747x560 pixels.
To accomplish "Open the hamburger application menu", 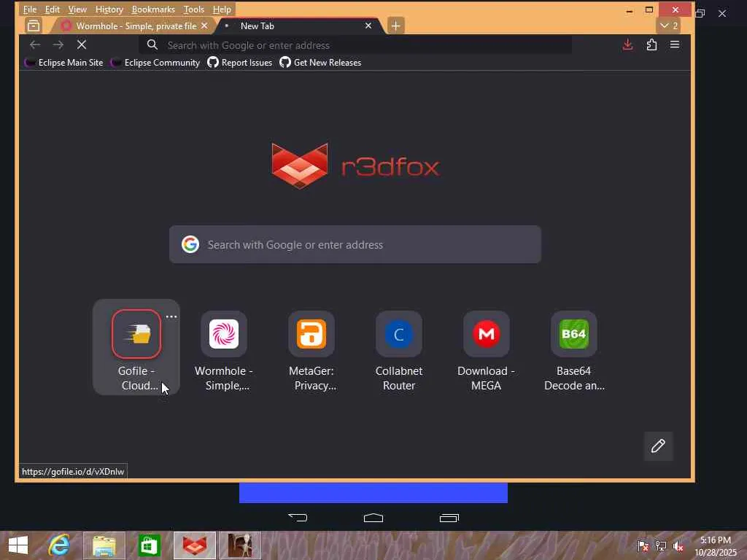I will (x=675, y=44).
